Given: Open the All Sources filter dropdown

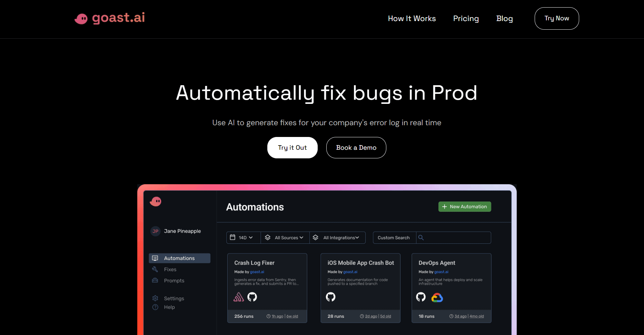Looking at the screenshot, I should (x=285, y=237).
